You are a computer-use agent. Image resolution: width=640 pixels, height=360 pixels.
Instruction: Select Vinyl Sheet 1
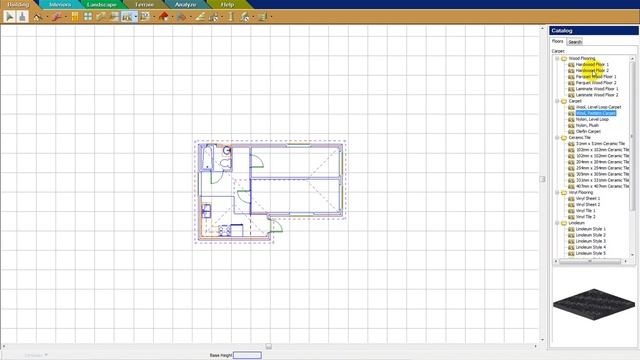(588, 198)
